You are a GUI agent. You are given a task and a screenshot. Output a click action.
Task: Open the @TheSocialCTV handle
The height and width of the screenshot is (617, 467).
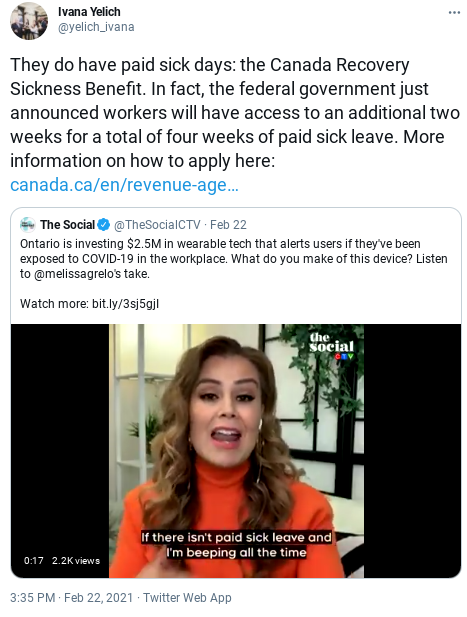pos(157,225)
